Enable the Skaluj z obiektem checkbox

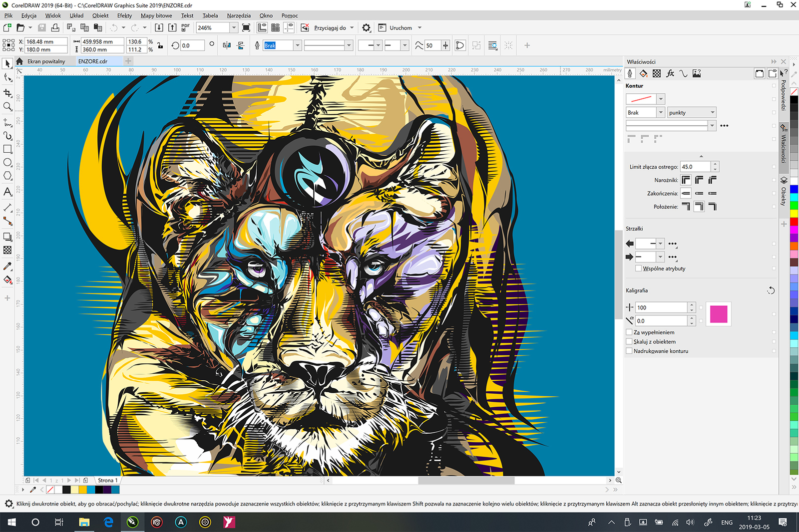pyautogui.click(x=629, y=341)
